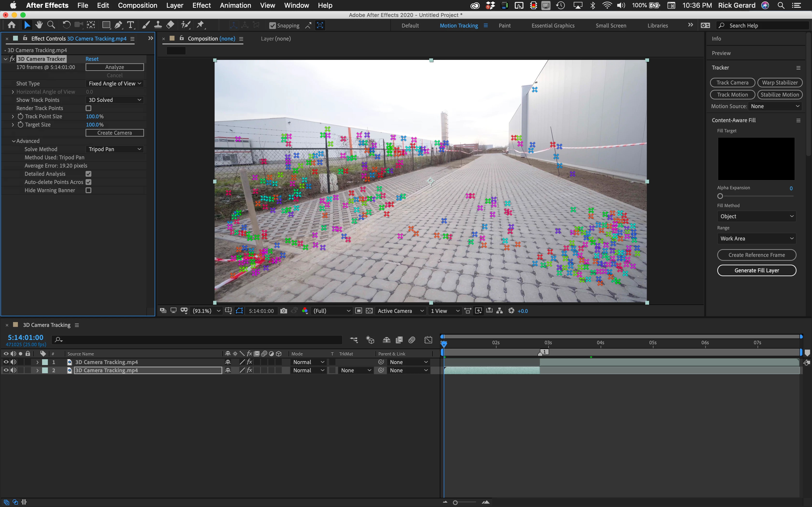Click the Create Camera button
Screen dimensions: 812x507
[x=114, y=133]
